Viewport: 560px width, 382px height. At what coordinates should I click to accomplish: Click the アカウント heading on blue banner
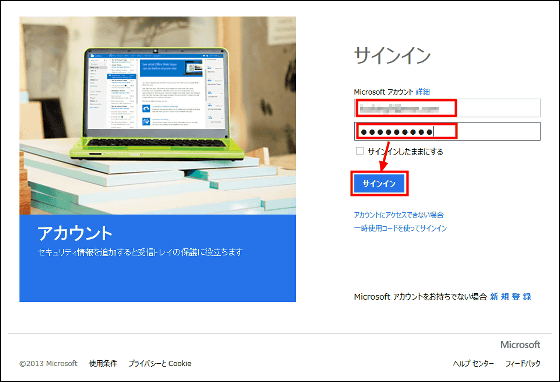(x=75, y=233)
